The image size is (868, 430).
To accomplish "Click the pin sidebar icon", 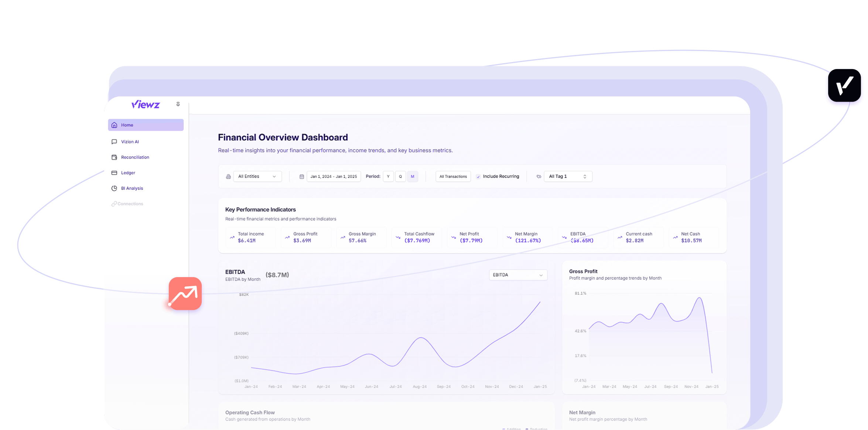I will click(178, 105).
